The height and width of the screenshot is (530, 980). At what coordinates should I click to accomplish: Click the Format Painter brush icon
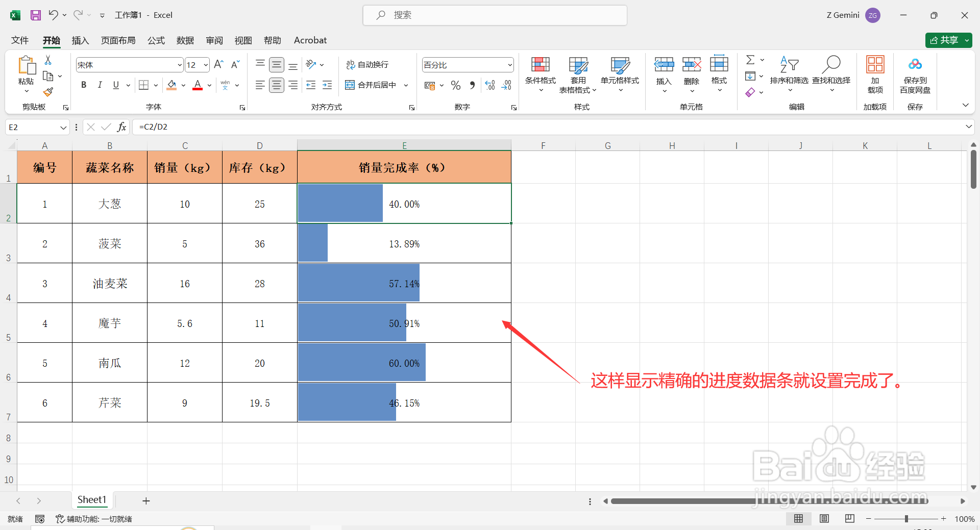(x=48, y=92)
